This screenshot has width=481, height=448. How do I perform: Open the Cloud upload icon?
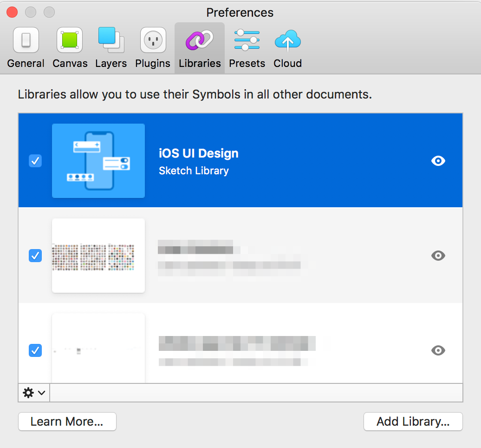point(287,40)
